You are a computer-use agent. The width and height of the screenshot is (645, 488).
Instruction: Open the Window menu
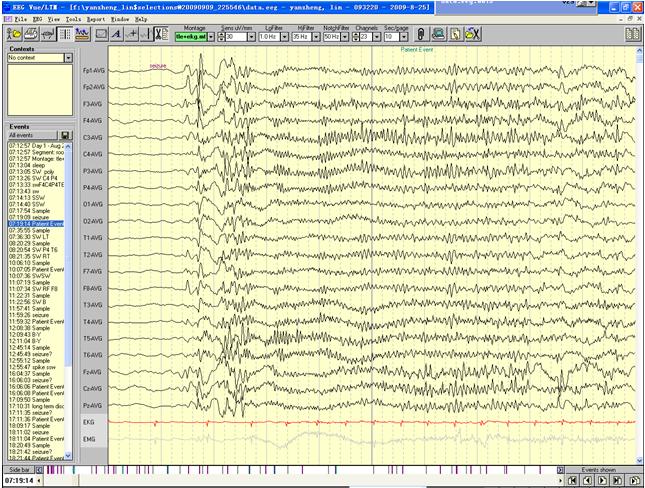[x=120, y=19]
